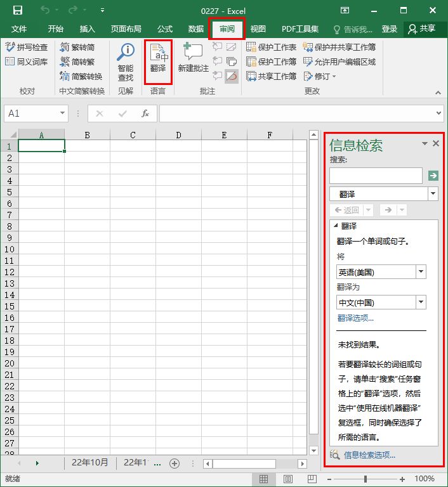Open the PDF工具集 tab
Screen dimensions: 448x487
[300, 29]
